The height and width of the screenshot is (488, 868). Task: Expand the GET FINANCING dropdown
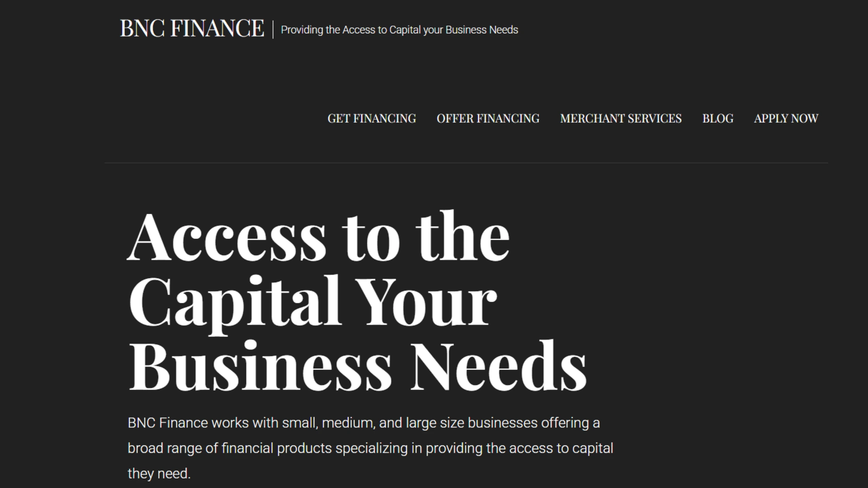click(x=371, y=119)
